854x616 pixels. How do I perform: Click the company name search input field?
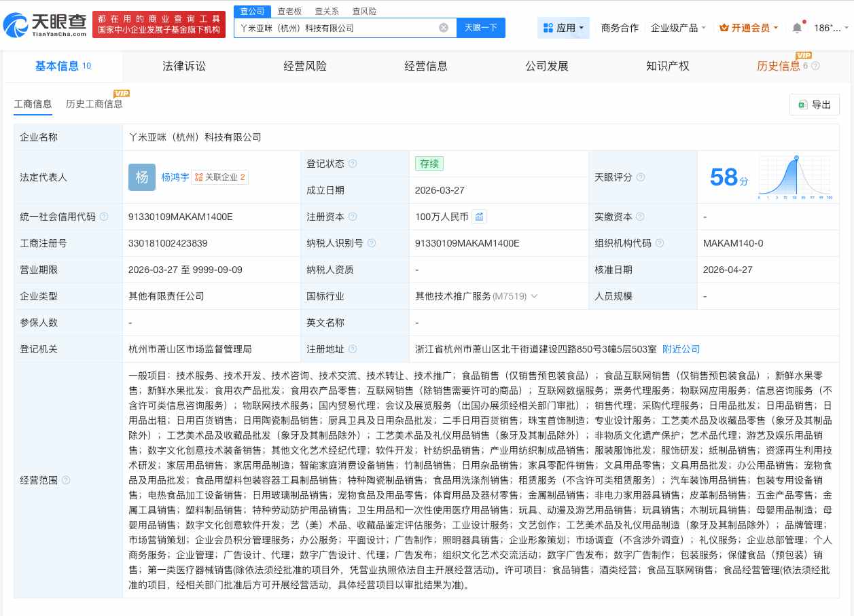[340, 28]
